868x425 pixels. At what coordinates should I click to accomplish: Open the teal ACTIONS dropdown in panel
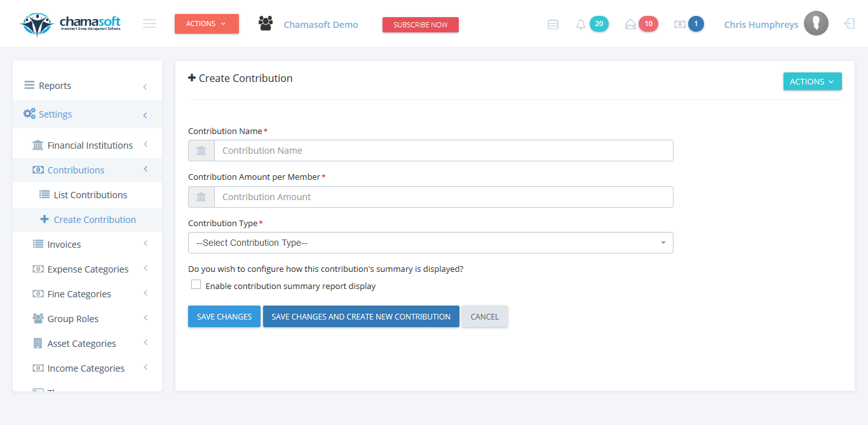[812, 81]
